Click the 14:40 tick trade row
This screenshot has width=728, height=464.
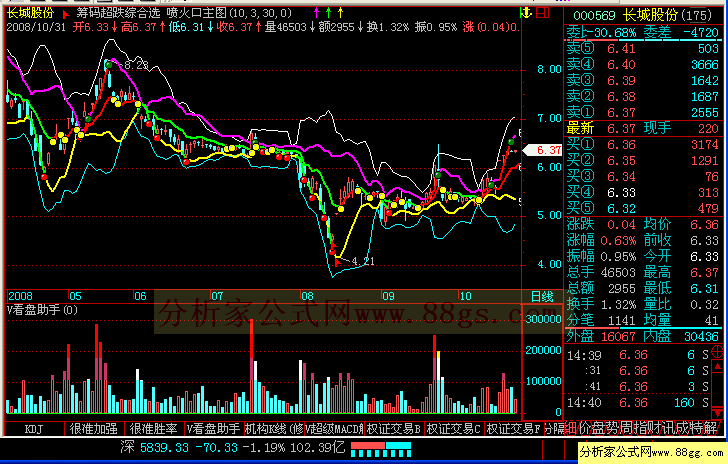point(638,402)
